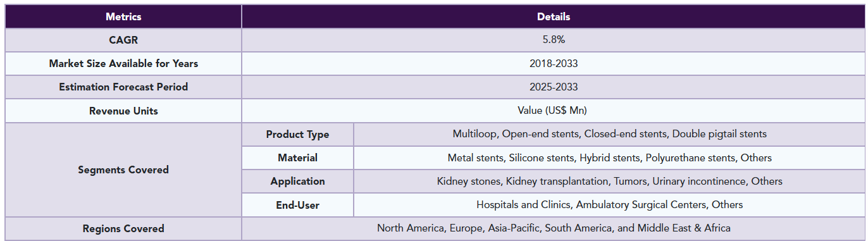Select the Revenue Units label

123,111
